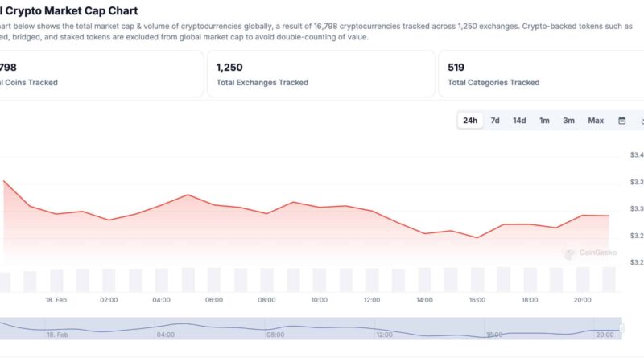Switch chart to 7d range

[495, 121]
